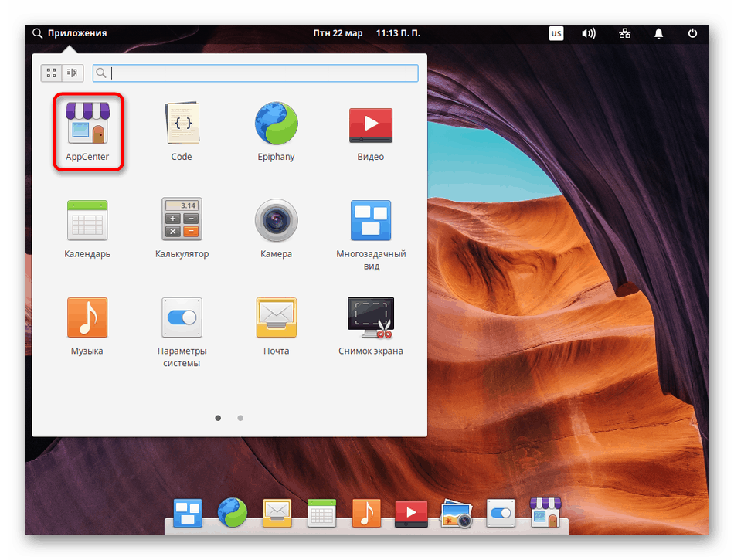Open Videos from the dock
The image size is (734, 560).
tap(411, 514)
